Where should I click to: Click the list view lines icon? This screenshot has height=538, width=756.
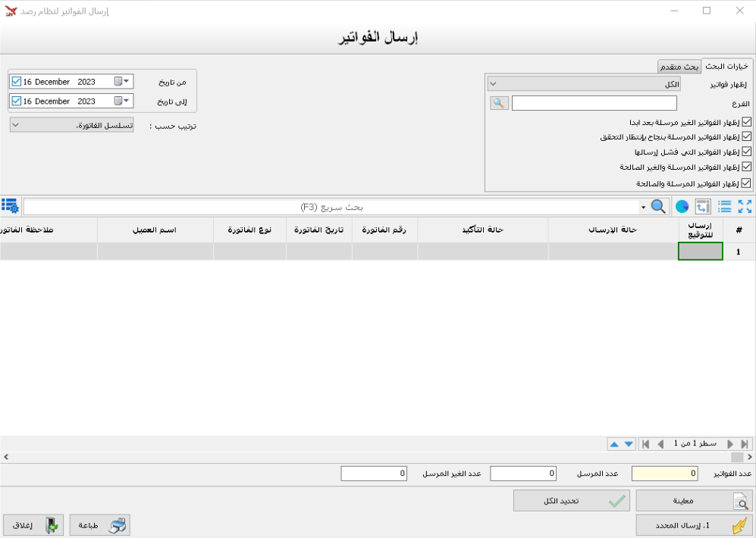point(725,206)
